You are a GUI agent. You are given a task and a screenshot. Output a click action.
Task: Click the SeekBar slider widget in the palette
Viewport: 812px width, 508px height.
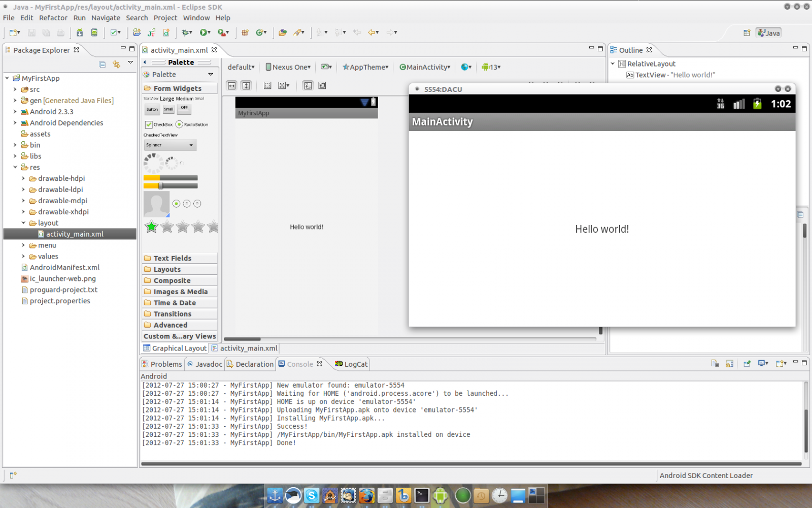tap(171, 186)
